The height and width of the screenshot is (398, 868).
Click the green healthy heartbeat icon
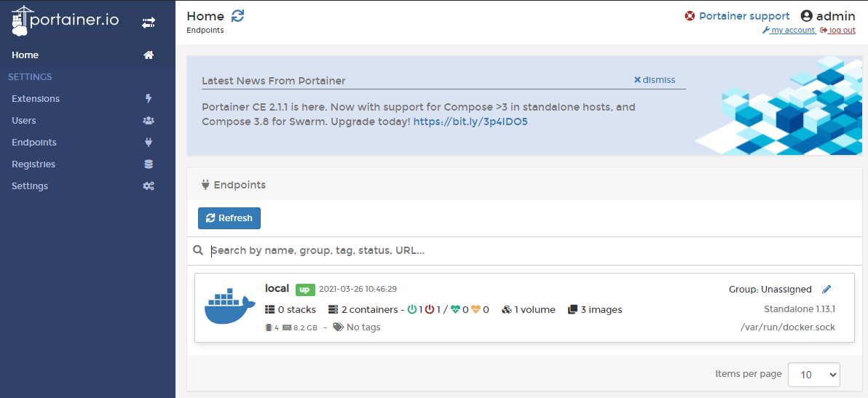coord(456,309)
